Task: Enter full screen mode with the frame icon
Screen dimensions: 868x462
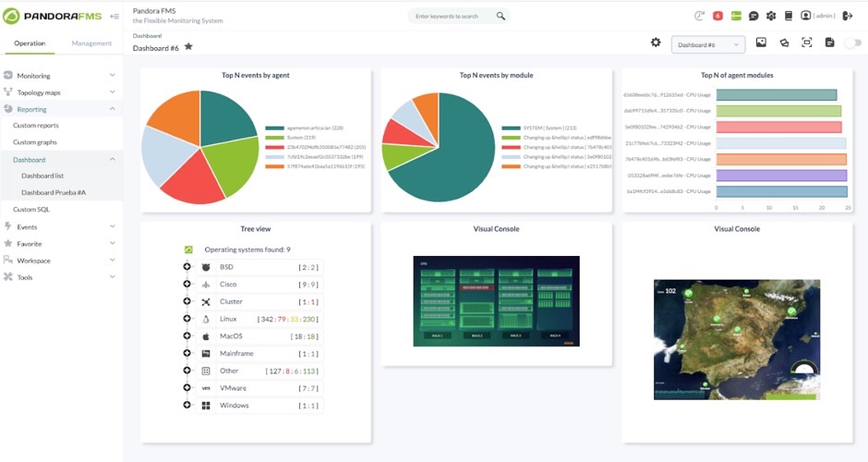Action: 806,43
